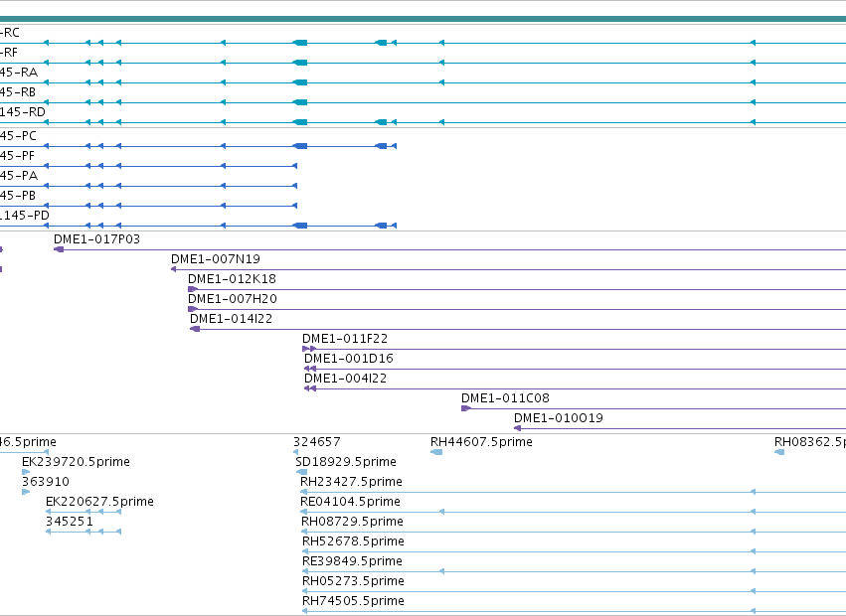Select the DME1-011C08 clone end arrow glyph
This screenshot has height=616, width=846.
pyautogui.click(x=466, y=408)
